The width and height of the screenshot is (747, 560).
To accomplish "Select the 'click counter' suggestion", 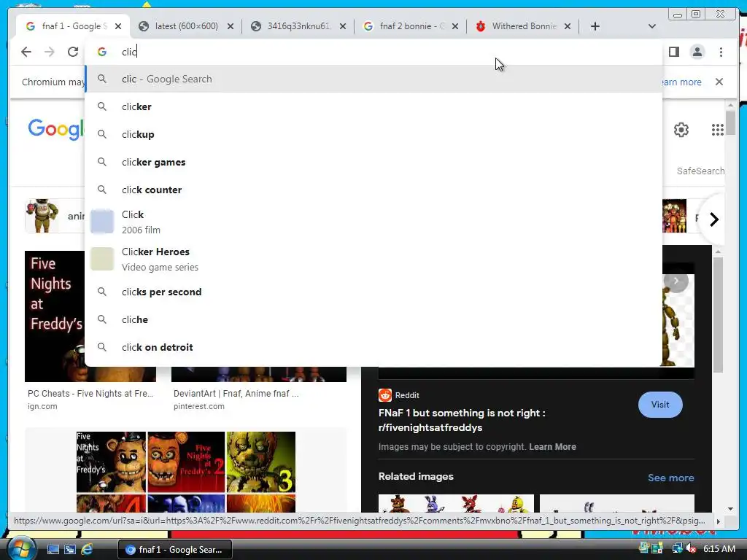I will point(373,190).
